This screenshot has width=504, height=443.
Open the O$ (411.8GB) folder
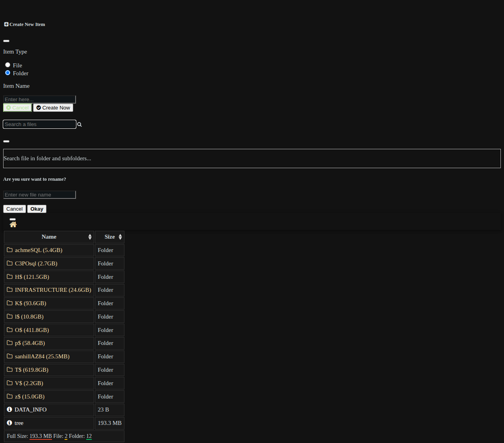click(32, 330)
